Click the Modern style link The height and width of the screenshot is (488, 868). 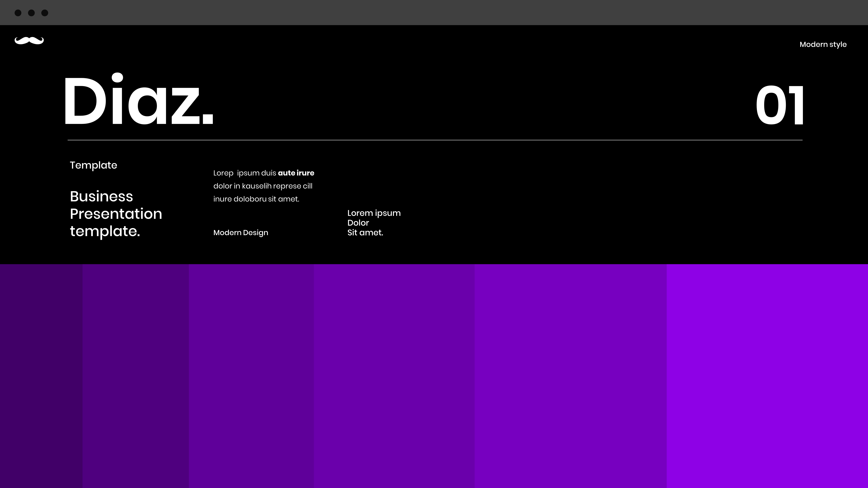pyautogui.click(x=823, y=45)
